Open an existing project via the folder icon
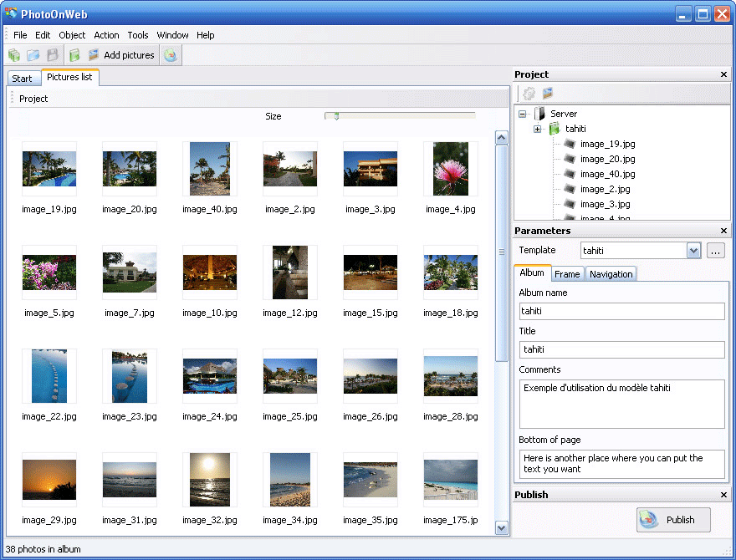The width and height of the screenshot is (736, 560). (x=33, y=54)
